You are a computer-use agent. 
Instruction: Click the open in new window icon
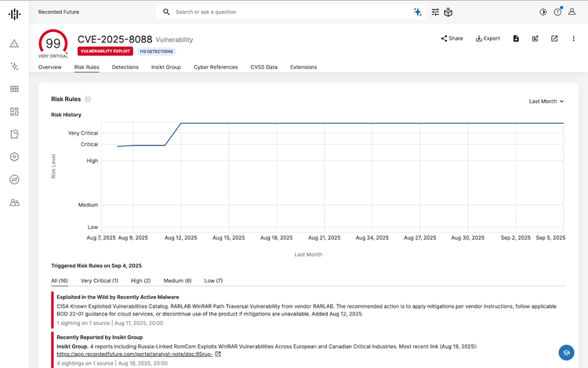554,38
